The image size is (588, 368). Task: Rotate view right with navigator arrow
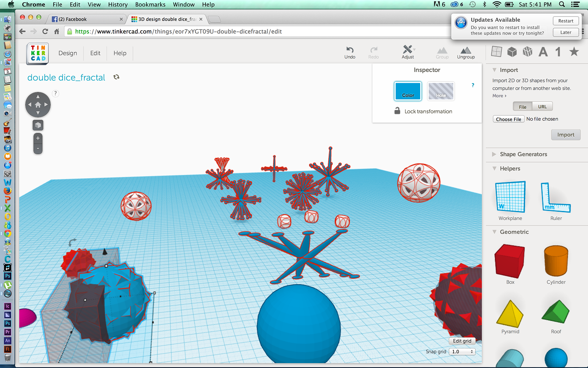click(46, 105)
